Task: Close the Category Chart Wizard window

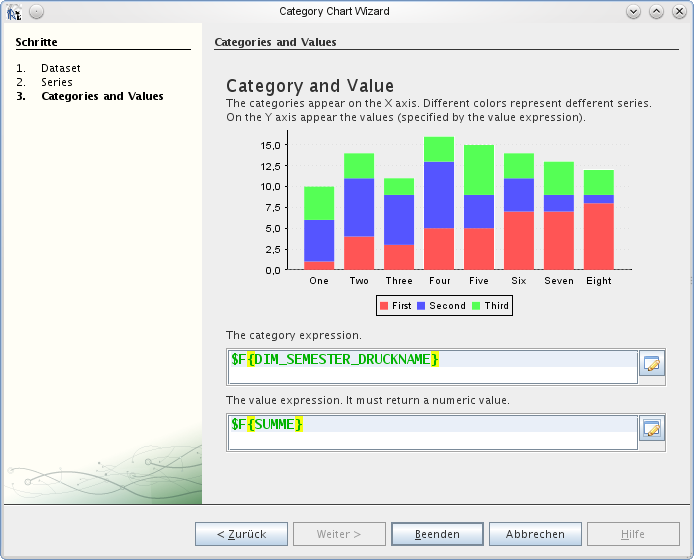Action: click(x=679, y=11)
